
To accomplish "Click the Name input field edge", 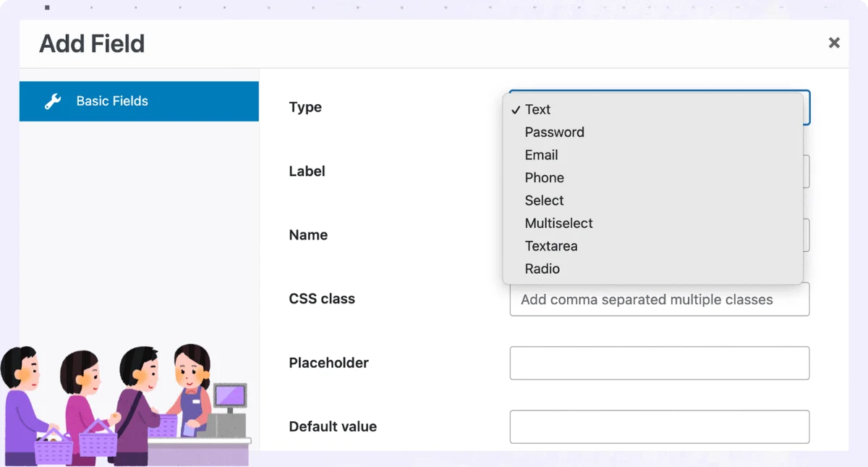I will [806, 235].
